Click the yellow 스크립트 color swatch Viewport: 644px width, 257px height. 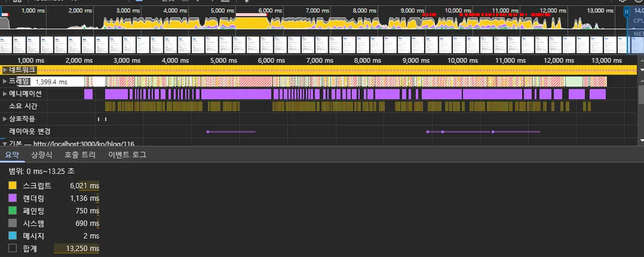(13, 186)
